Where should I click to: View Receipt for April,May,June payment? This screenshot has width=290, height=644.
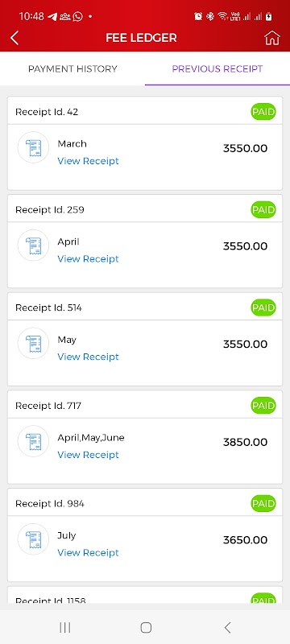(88, 455)
